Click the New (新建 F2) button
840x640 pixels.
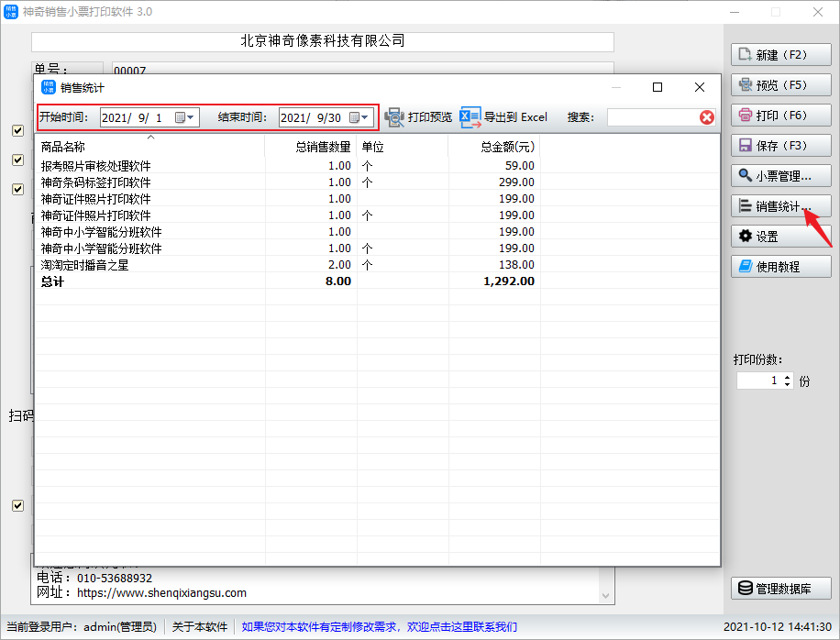(x=780, y=55)
